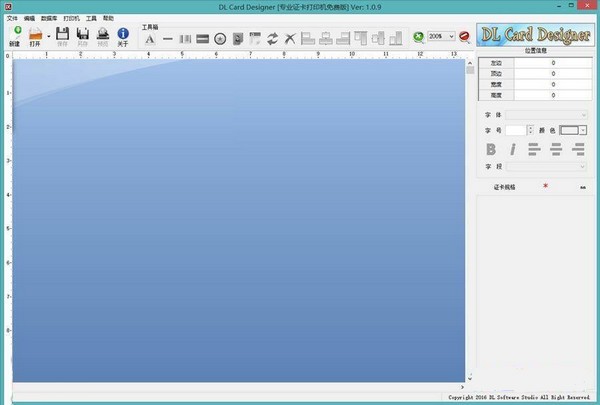Click the New (新建) card icon
This screenshot has height=405, width=600.
click(16, 33)
